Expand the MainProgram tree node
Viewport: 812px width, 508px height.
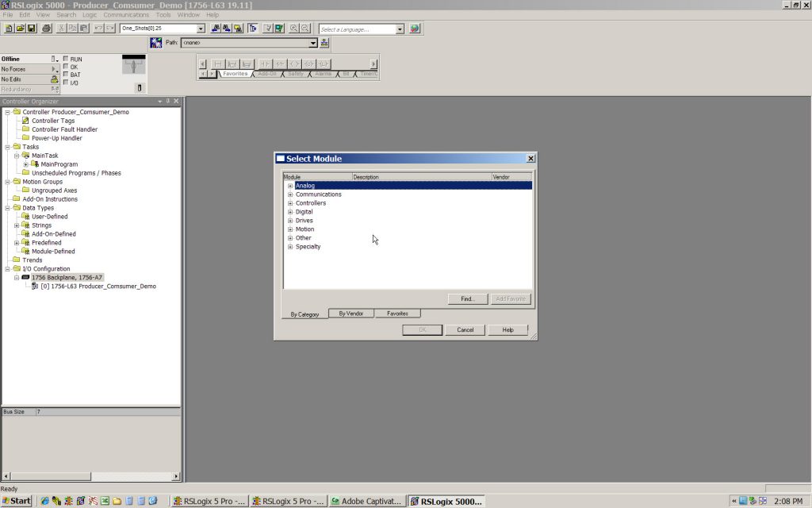tap(26, 164)
